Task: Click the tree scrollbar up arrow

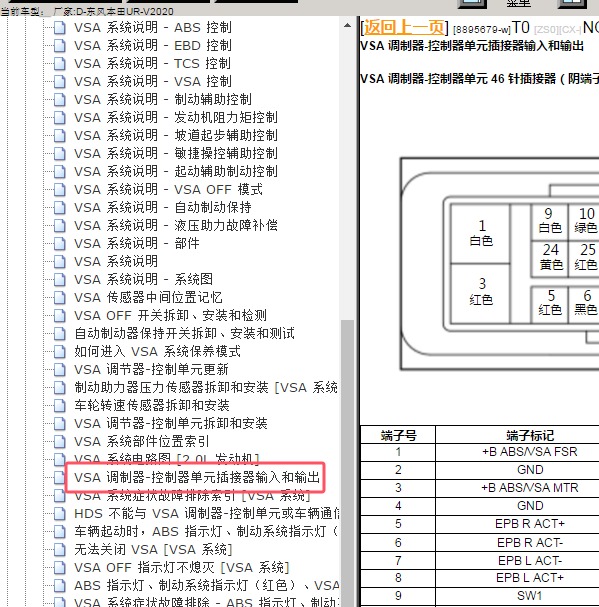Action: coord(347,26)
